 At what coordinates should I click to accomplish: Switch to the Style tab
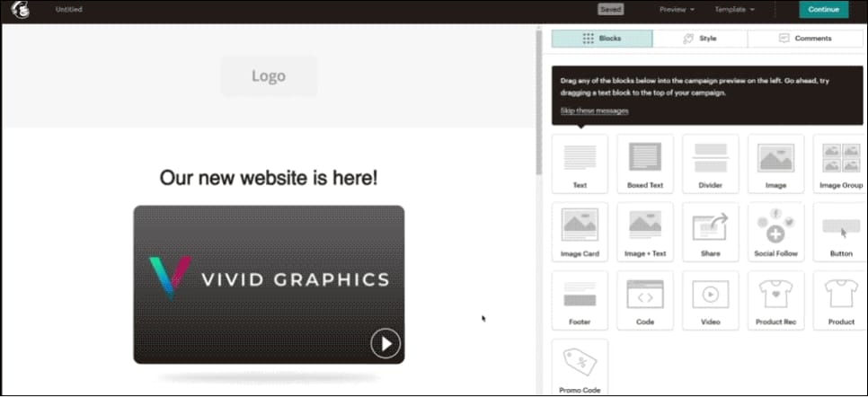pos(700,39)
